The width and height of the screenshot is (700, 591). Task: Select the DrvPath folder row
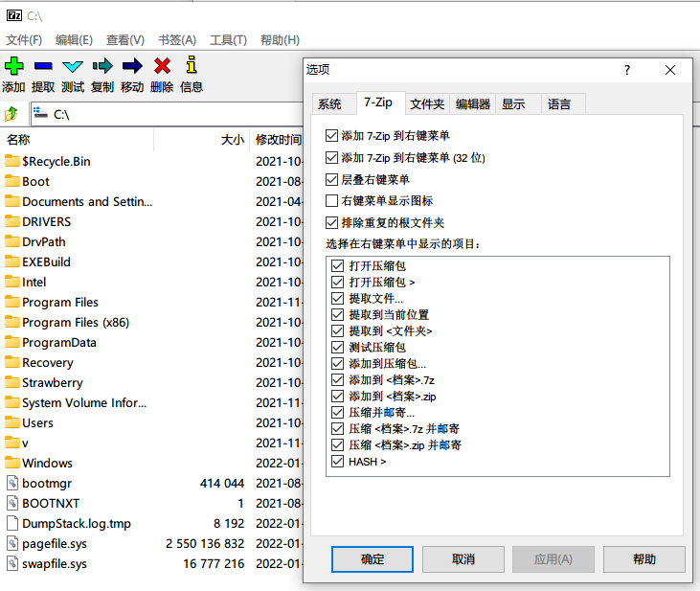153,241
